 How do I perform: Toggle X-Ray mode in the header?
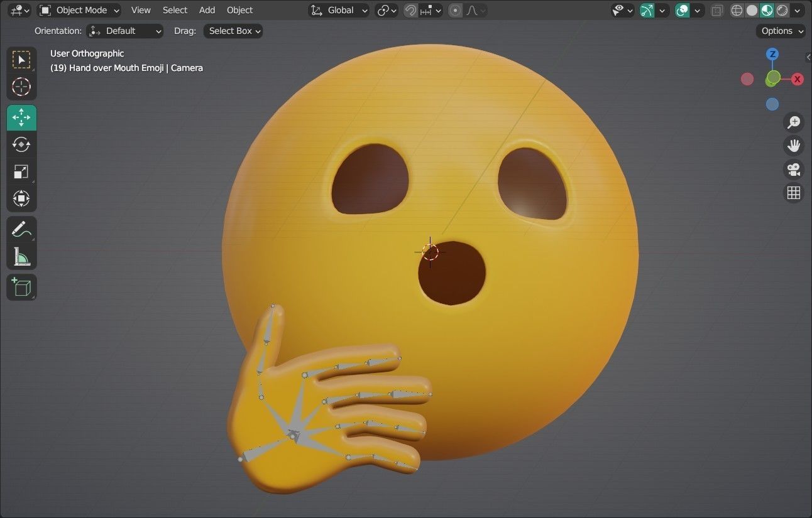point(717,10)
